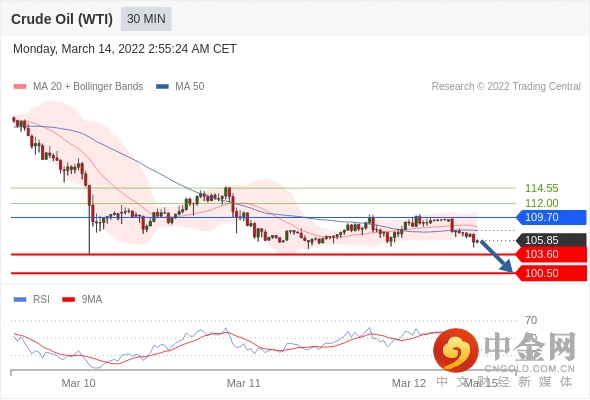Click the RSI 70 level label
Viewport: 590px width, 400px height.
click(x=531, y=320)
